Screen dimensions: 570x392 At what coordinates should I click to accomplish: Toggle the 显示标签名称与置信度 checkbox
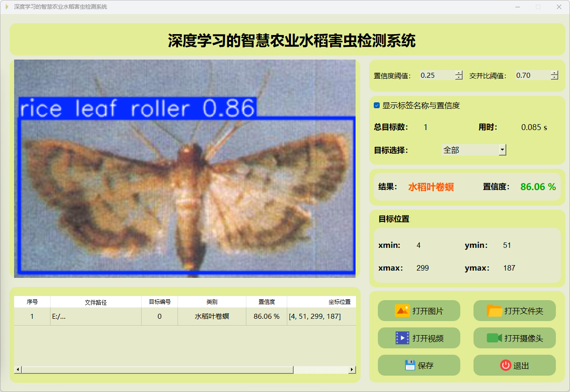point(377,106)
